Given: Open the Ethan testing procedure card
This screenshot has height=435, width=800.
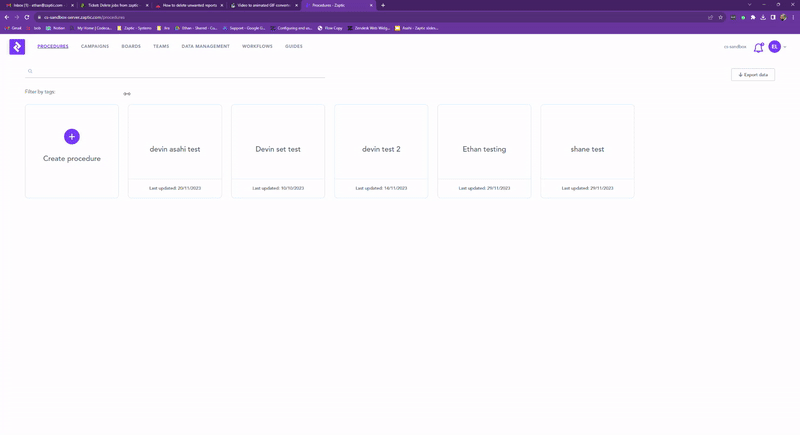Looking at the screenshot, I should [484, 149].
